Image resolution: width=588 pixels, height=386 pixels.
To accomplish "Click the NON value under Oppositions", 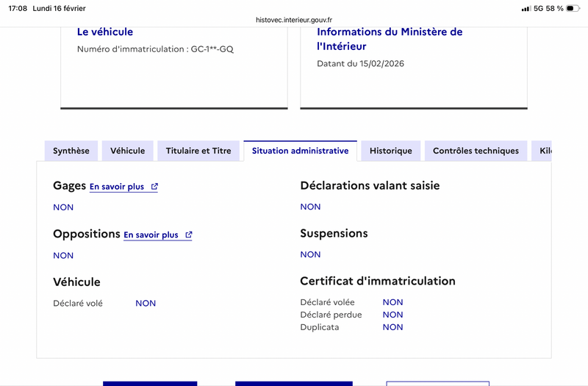I will pos(63,255).
